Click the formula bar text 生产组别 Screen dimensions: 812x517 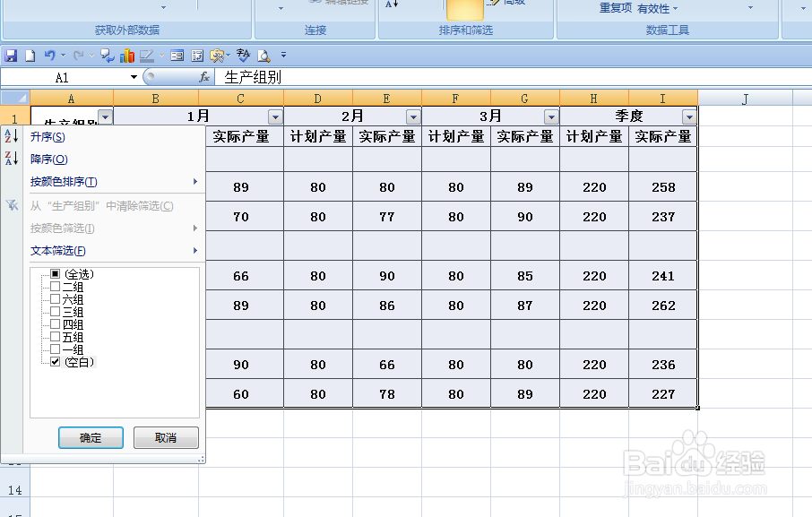pos(253,78)
